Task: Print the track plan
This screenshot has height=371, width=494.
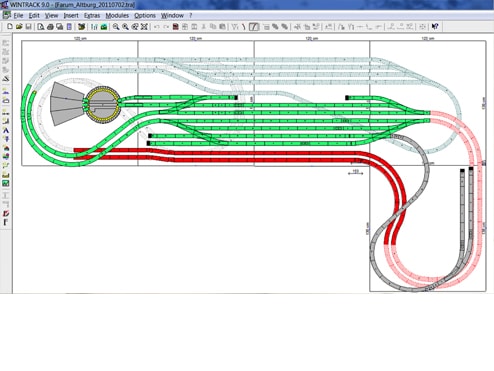Action: 50,27
